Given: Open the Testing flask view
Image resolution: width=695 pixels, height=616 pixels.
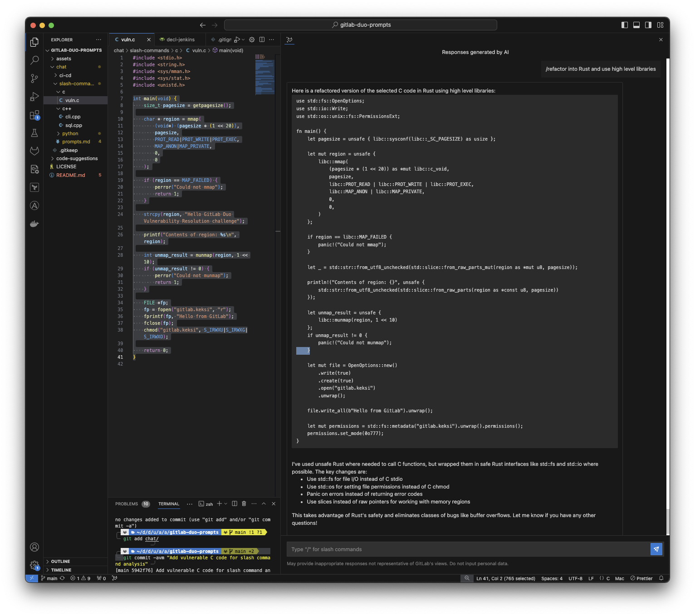Looking at the screenshot, I should tap(34, 133).
